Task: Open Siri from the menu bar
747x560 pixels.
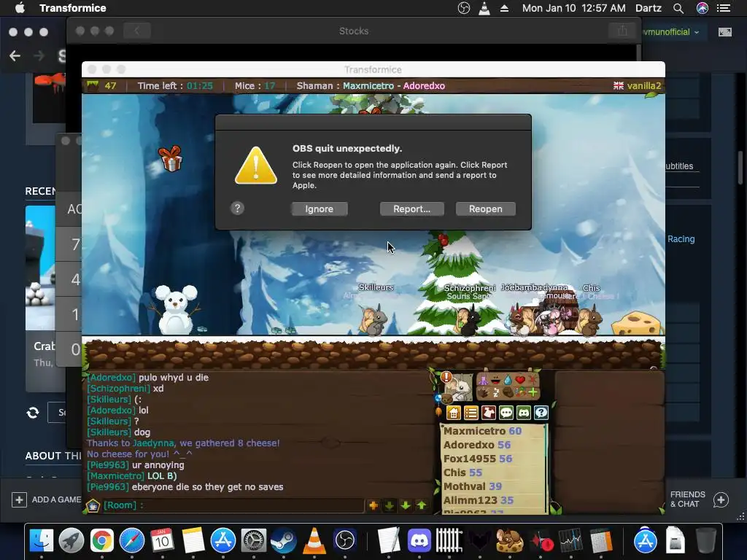Action: [x=703, y=8]
